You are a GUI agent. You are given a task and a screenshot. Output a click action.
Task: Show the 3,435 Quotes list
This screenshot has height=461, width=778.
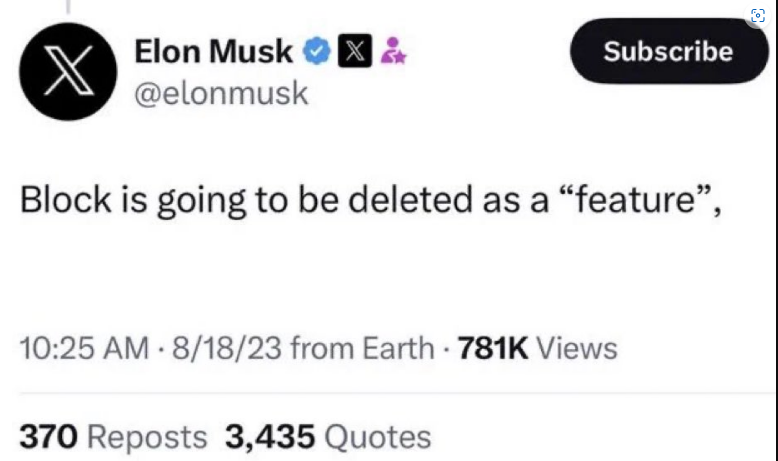328,437
